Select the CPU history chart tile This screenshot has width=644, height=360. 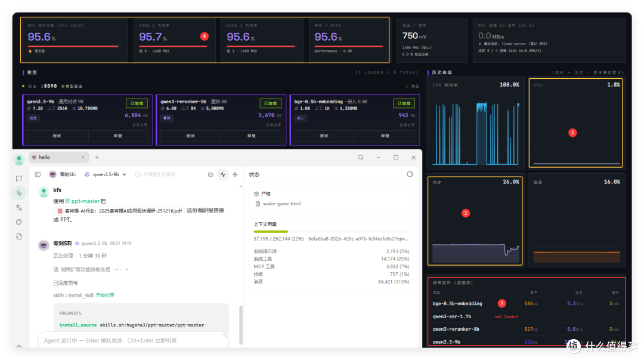click(x=575, y=122)
